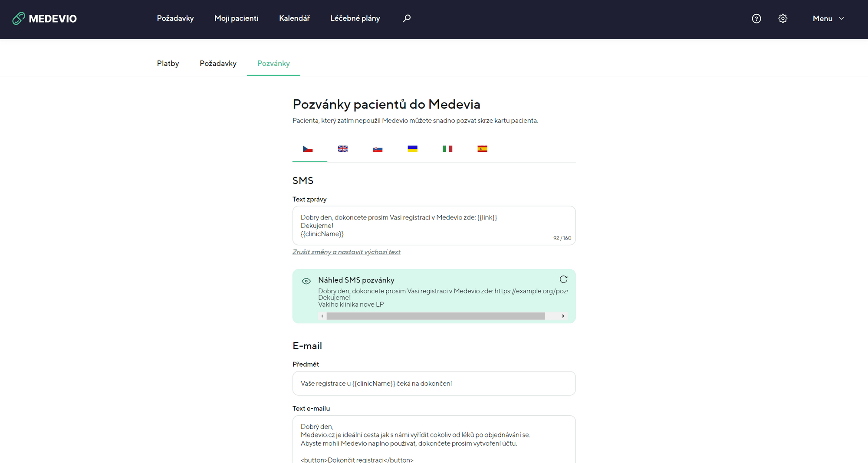Switch to the UK flag language tab
The height and width of the screenshot is (463, 868).
pos(343,149)
